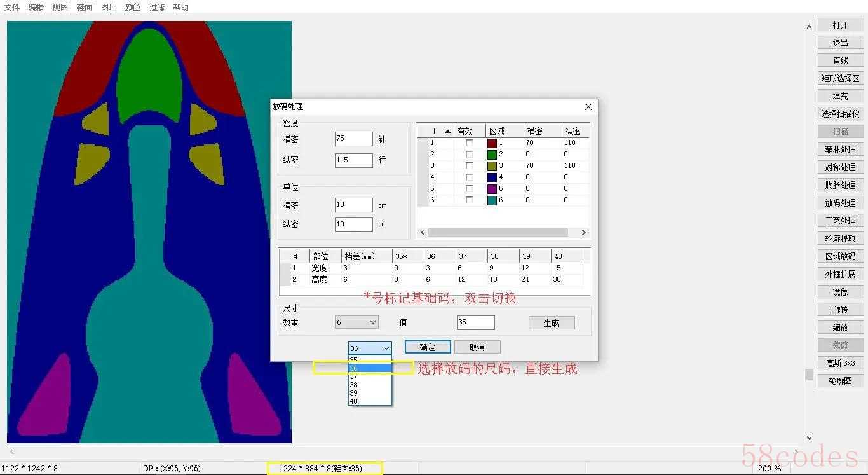Open the 数量 dropdown showing 6
The image size is (868, 475).
pyautogui.click(x=356, y=322)
